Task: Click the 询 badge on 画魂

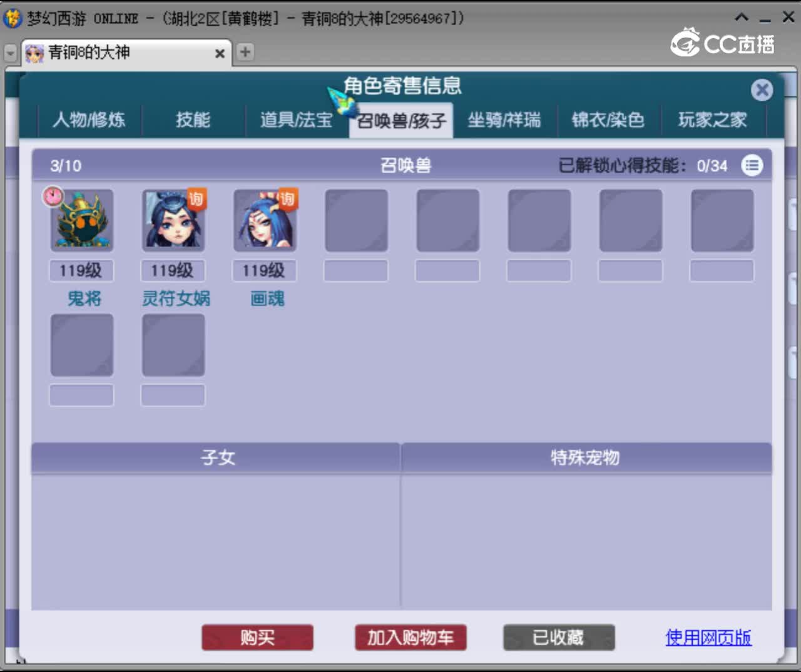Action: click(287, 199)
